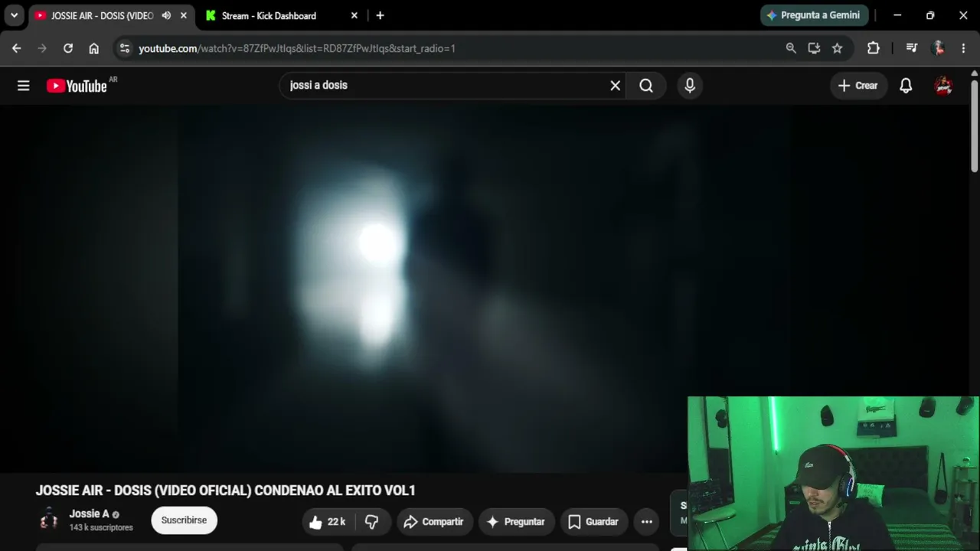
Task: Close the JOSSIE AIR YouTube tab
Action: tap(184, 15)
